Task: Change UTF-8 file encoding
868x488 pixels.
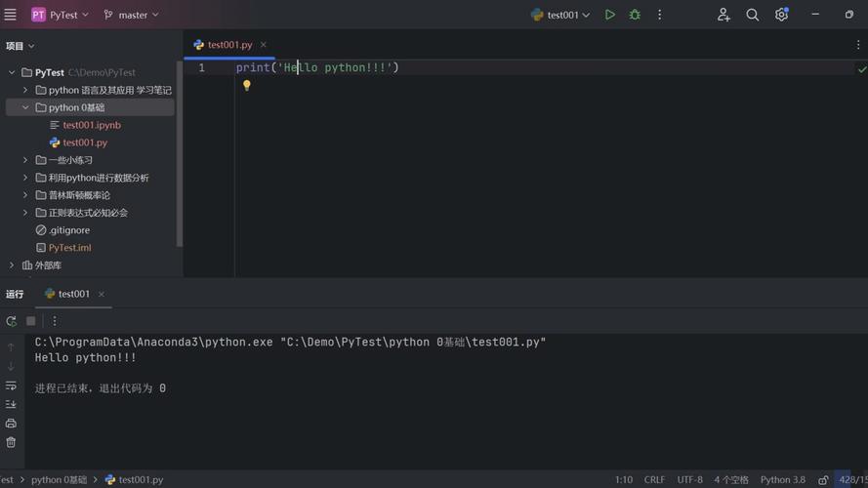Action: coord(689,479)
